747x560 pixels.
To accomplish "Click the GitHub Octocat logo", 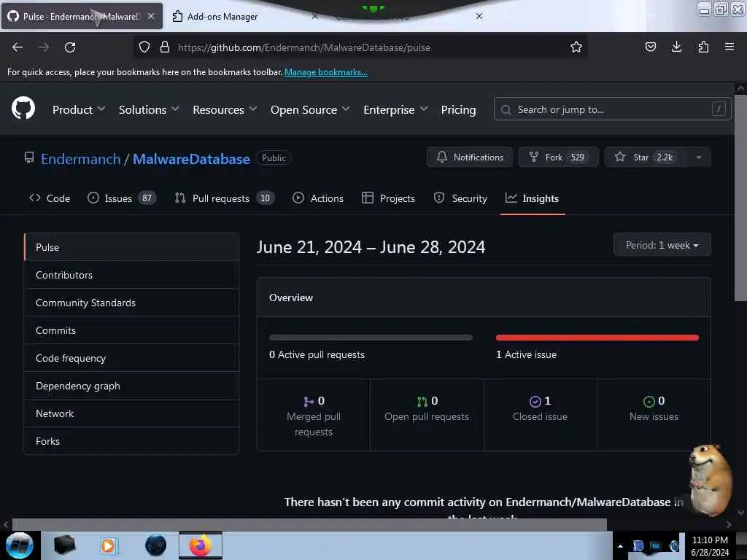I will point(23,109).
